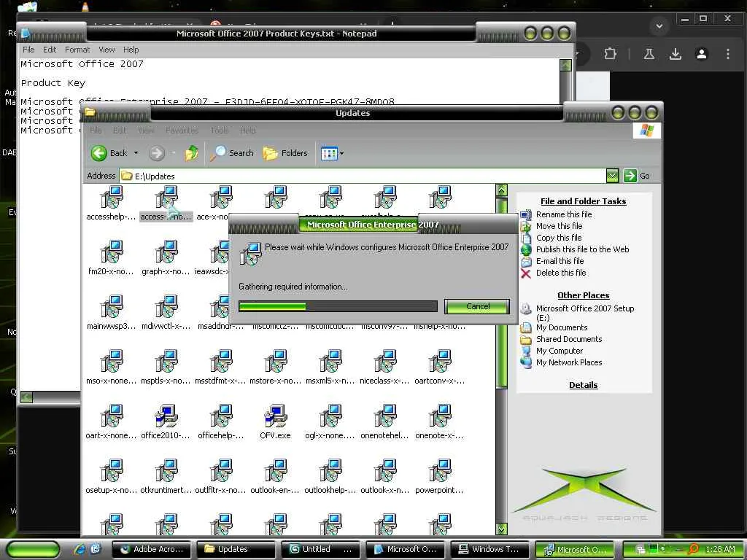This screenshot has width=747, height=560.
Task: Expand the Views dropdown arrow
Action: [341, 153]
